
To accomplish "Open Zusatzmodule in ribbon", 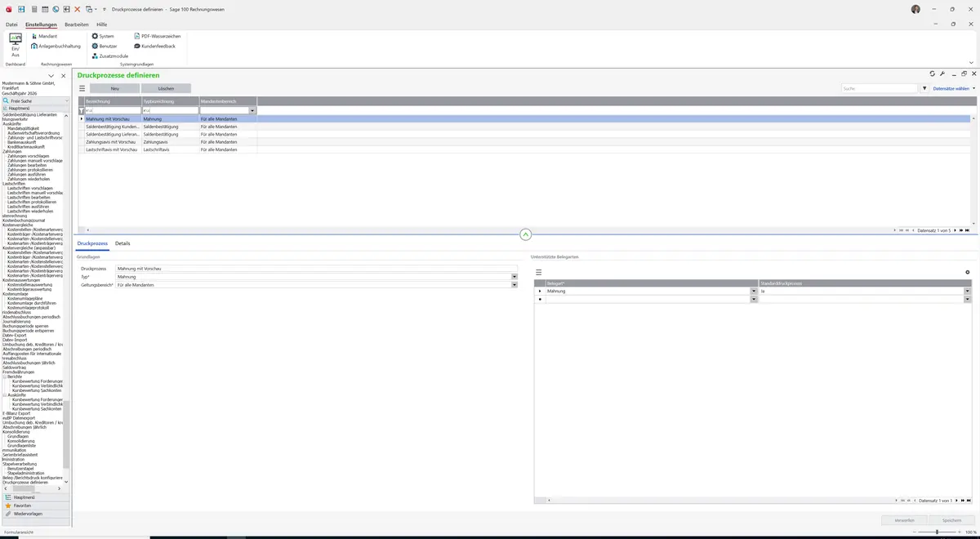I will 110,56.
